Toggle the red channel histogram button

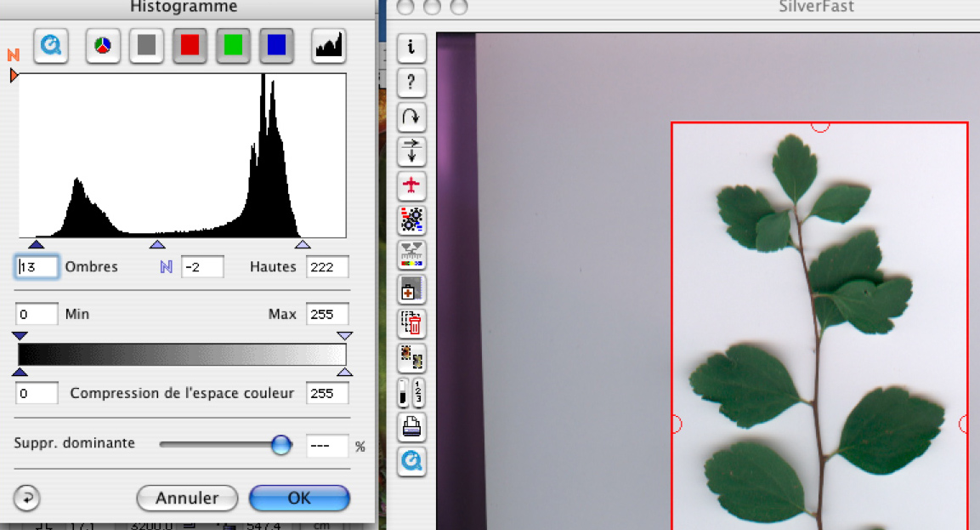point(190,46)
